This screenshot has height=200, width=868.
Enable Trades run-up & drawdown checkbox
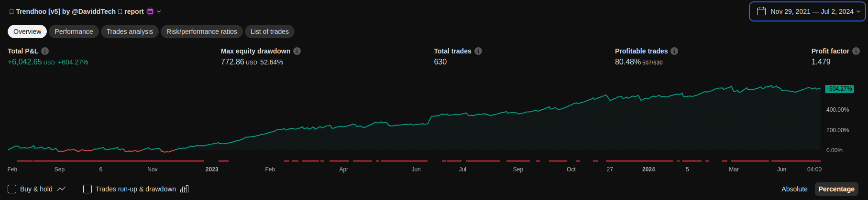click(x=88, y=189)
